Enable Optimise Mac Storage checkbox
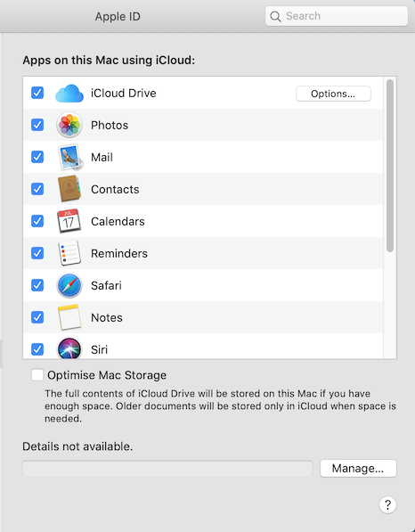 click(37, 375)
